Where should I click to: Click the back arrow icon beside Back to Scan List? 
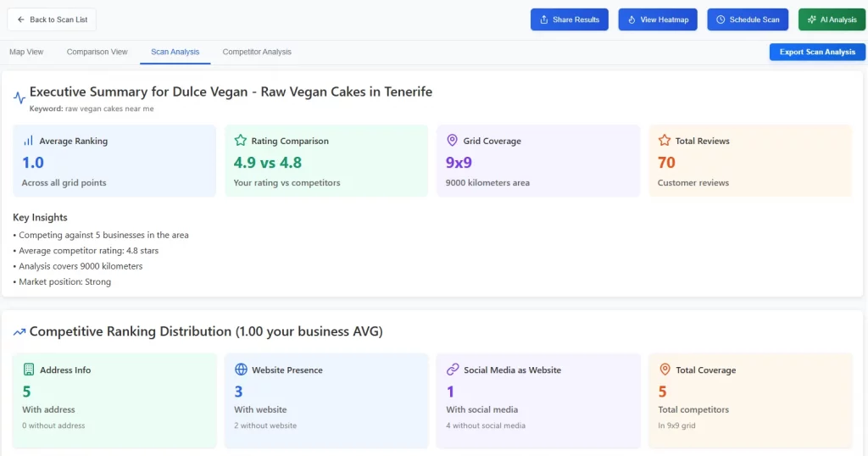(x=20, y=19)
